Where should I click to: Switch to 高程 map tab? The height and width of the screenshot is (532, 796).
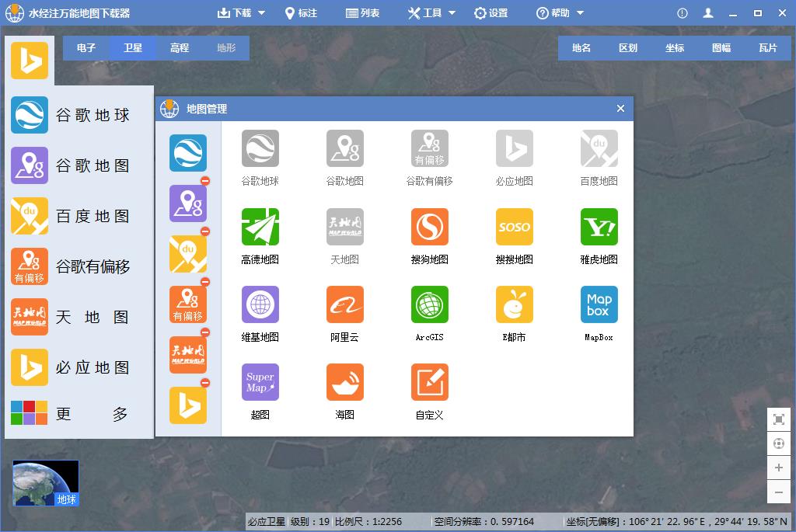180,47
